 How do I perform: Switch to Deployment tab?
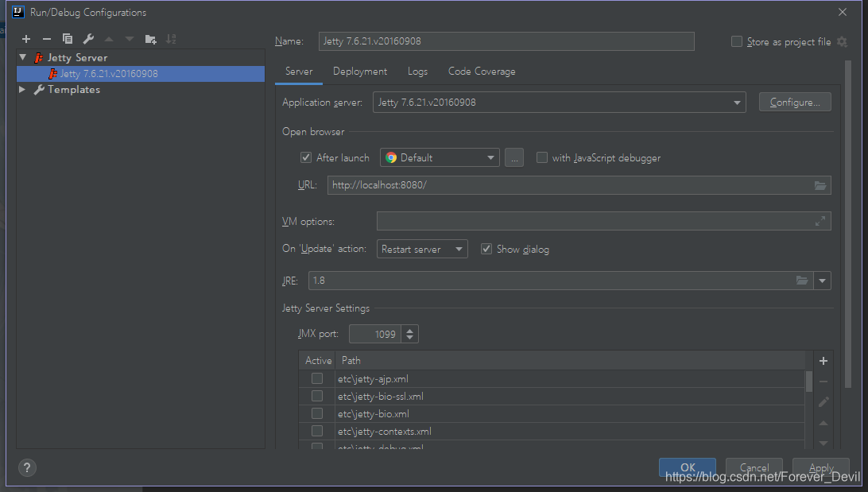point(360,72)
